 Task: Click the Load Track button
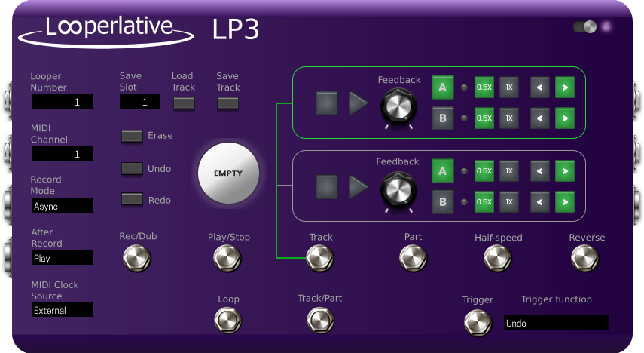click(184, 103)
